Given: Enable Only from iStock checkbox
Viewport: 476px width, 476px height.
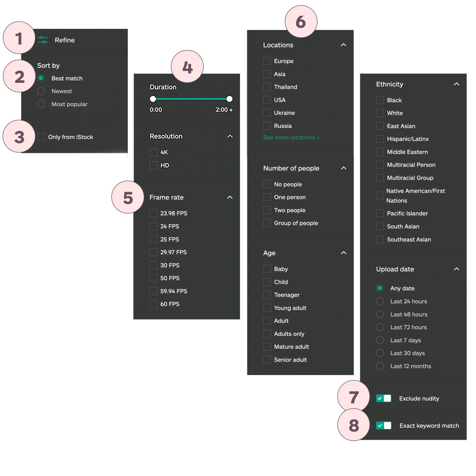Looking at the screenshot, I should click(x=41, y=137).
